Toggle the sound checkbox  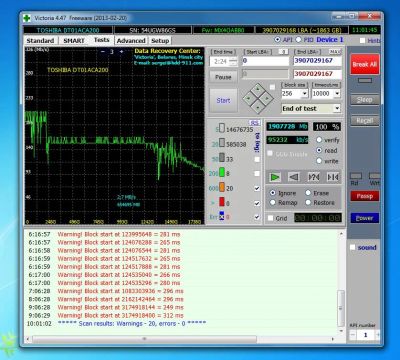coord(353,247)
